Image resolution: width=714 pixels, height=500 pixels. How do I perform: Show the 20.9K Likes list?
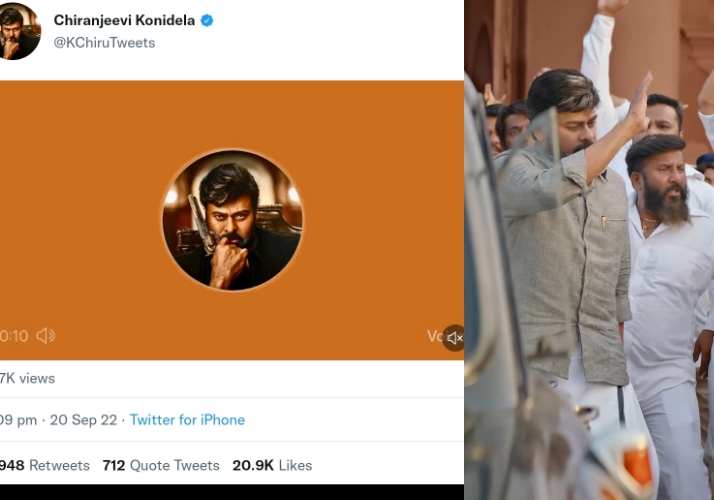[272, 465]
